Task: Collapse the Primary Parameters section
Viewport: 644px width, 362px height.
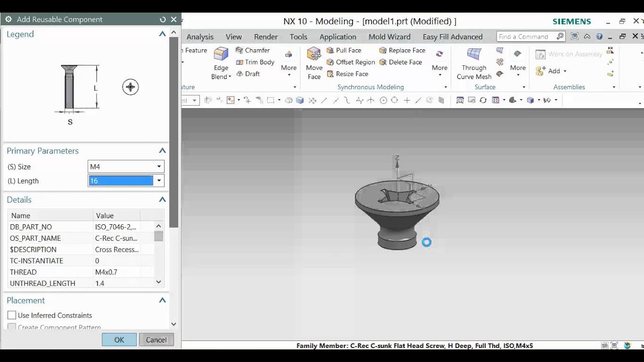Action: [x=162, y=151]
